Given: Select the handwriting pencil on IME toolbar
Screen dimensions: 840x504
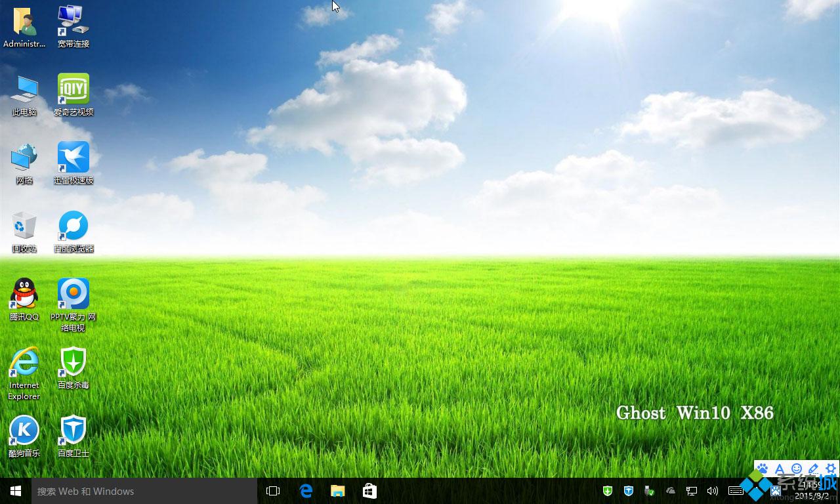Looking at the screenshot, I should (x=813, y=469).
